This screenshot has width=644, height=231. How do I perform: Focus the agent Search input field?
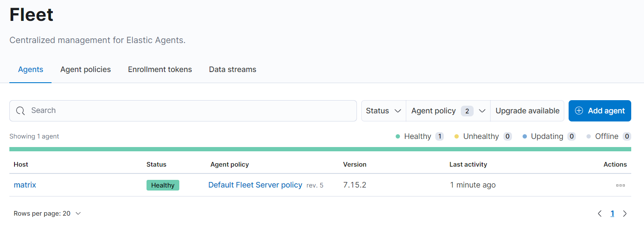pyautogui.click(x=183, y=111)
